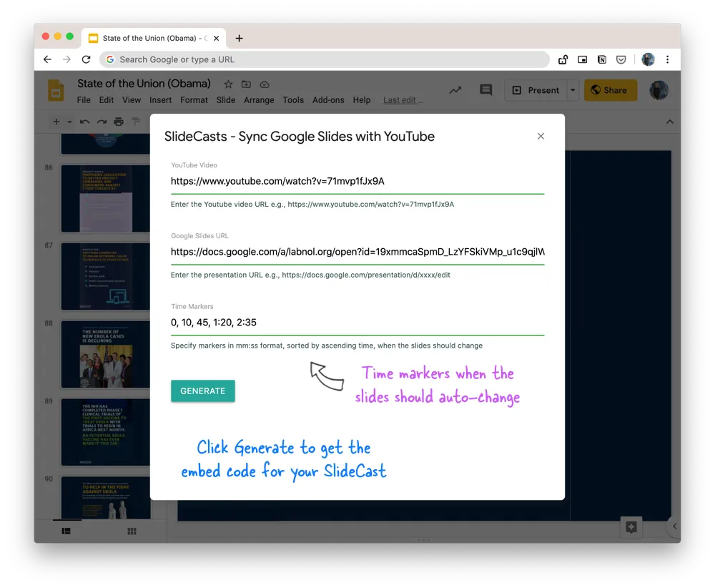
Task: View presentation activity via the trend icon
Action: [455, 89]
